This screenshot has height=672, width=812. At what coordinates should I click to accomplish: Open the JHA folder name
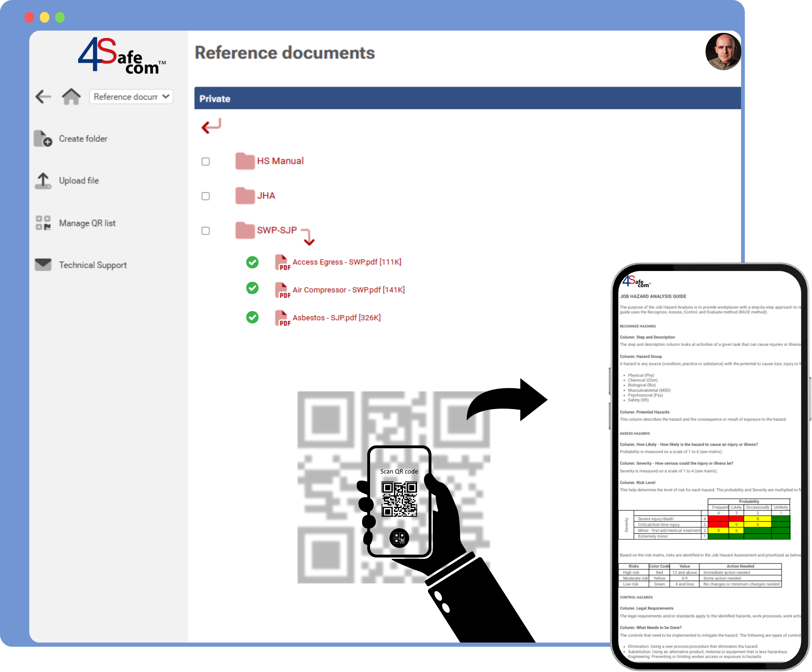coord(266,196)
